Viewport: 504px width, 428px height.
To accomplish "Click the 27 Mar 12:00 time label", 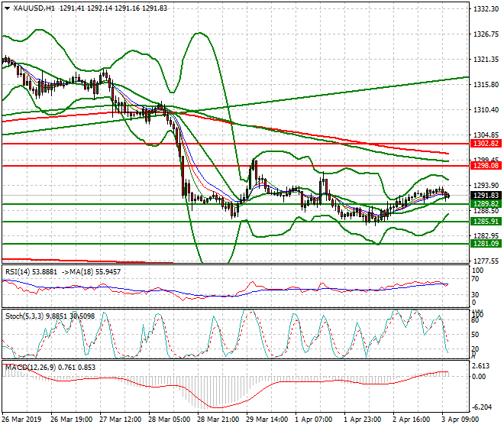I will coord(120,420).
